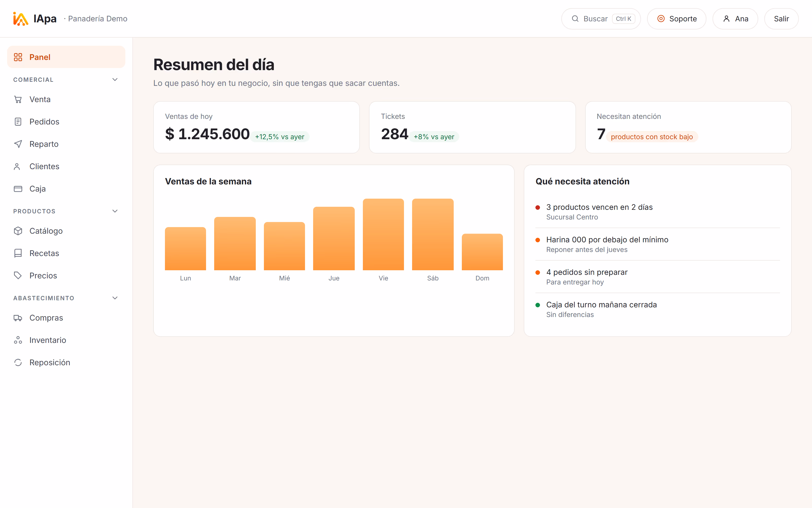Click the Recetas book icon
This screenshot has height=508, width=812.
coord(18,253)
